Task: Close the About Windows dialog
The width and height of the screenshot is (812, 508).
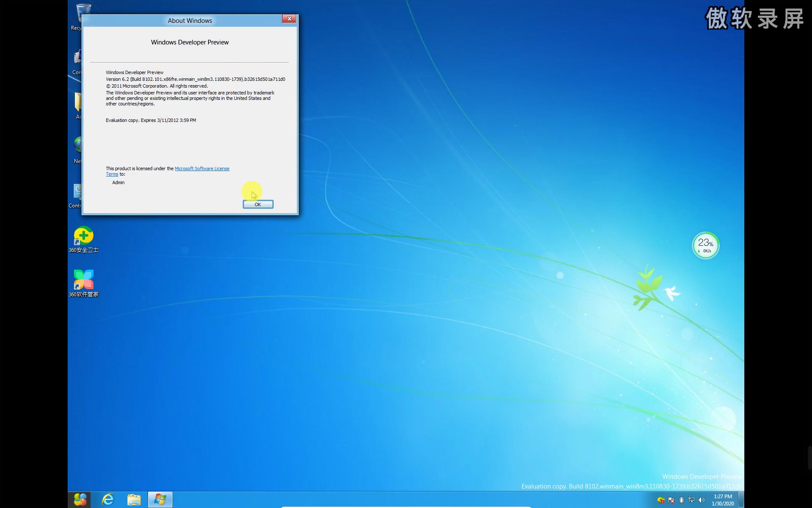Action: click(289, 19)
